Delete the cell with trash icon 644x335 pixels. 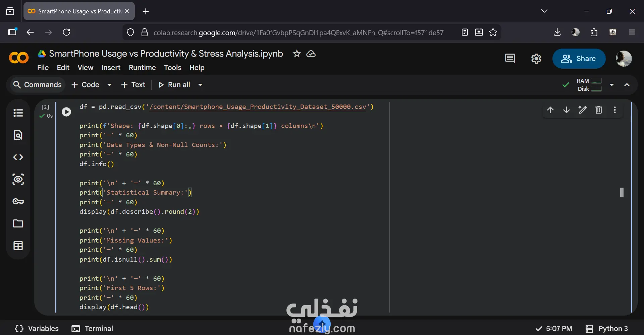coord(599,110)
